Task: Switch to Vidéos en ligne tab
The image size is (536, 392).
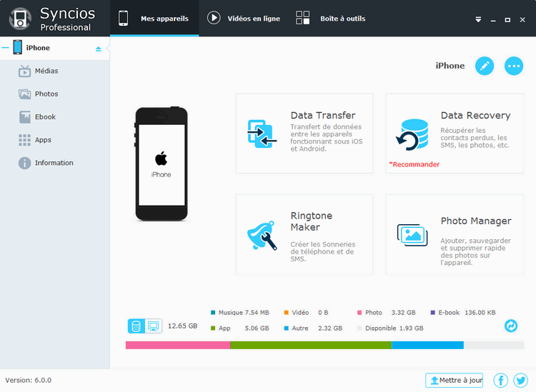Action: 244,18
